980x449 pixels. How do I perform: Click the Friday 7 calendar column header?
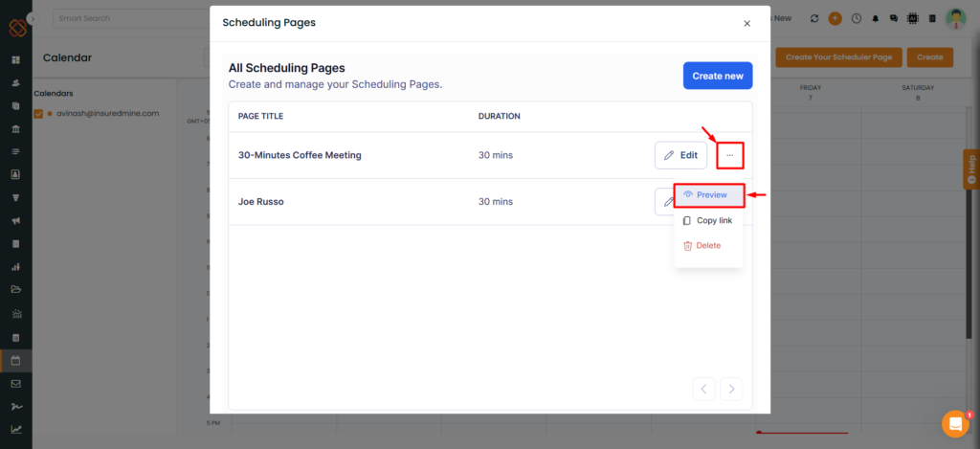(810, 93)
